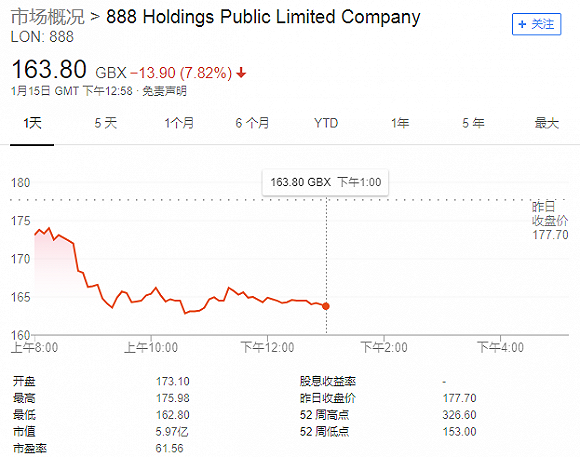
Task: Open the 免责声明 disclaimer link
Action: point(165,91)
